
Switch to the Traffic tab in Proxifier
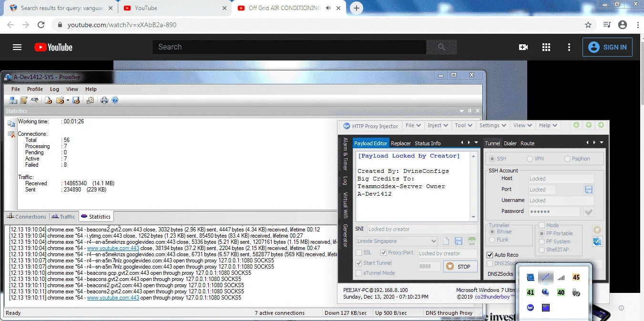point(63,216)
